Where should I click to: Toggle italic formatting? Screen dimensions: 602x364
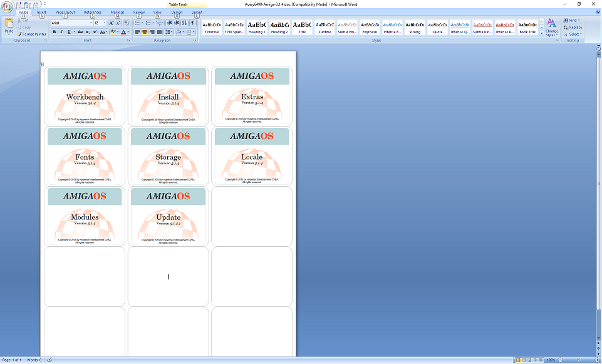pos(61,32)
